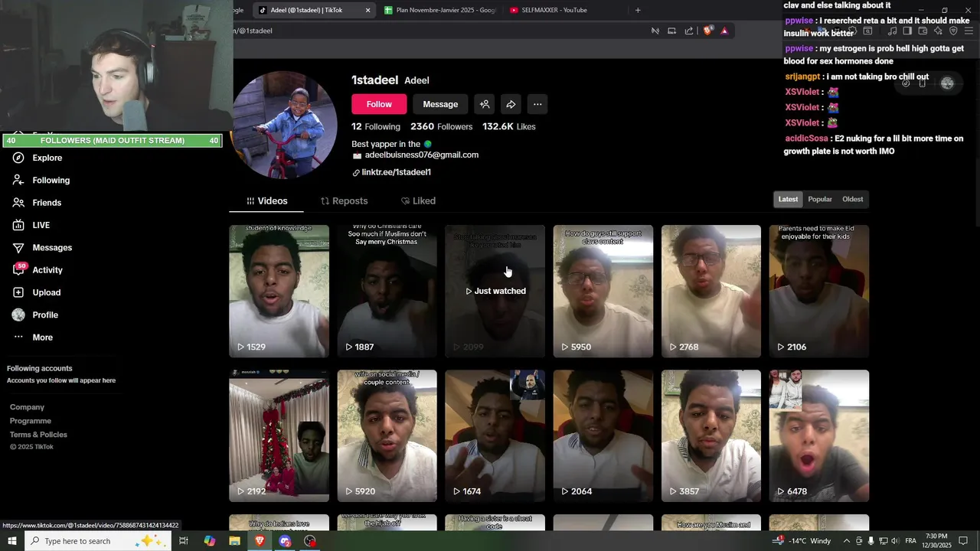This screenshot has height=551, width=980.
Task: Click the install app icon in address bar
Action: (x=671, y=31)
